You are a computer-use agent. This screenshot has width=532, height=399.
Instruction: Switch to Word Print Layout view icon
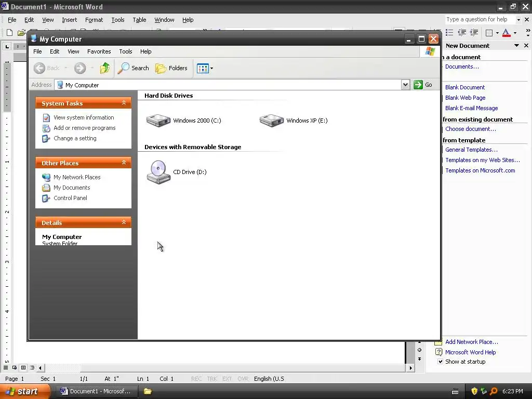point(23,368)
